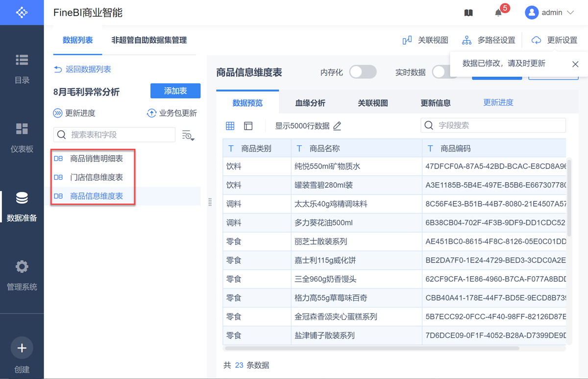The height and width of the screenshot is (379, 588).
Task: Open 多路径设置 multi-path settings
Action: pyautogui.click(x=489, y=40)
